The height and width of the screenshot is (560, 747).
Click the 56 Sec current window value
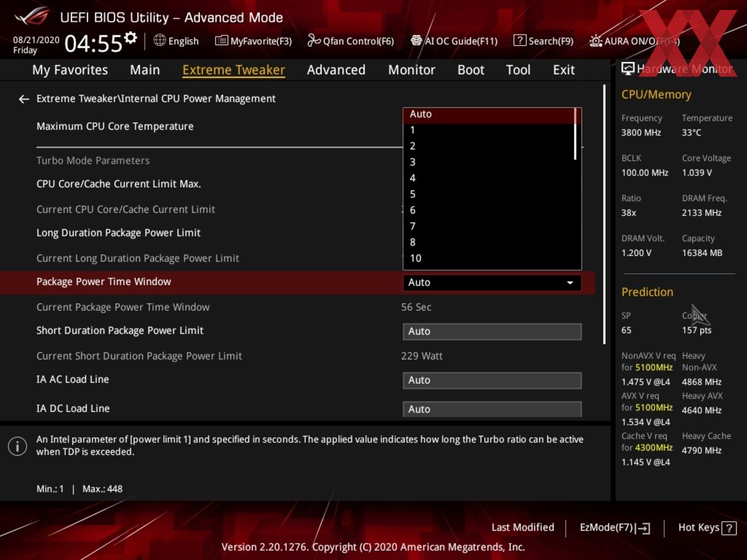coord(416,307)
